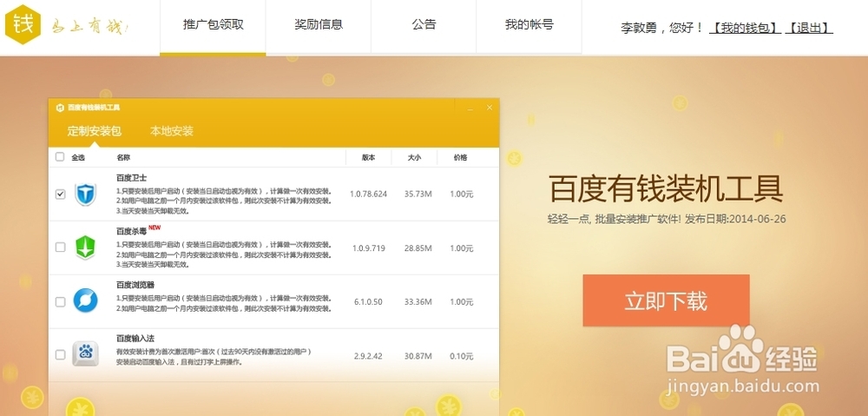Close the 百度有钱装机工具 window

[490, 108]
